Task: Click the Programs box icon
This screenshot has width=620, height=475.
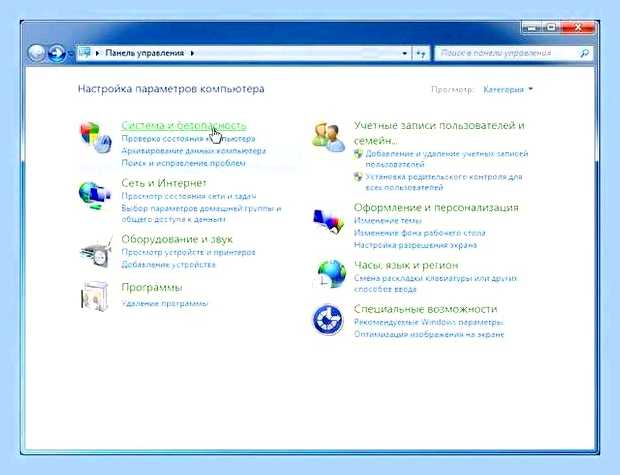Action: coord(95,296)
